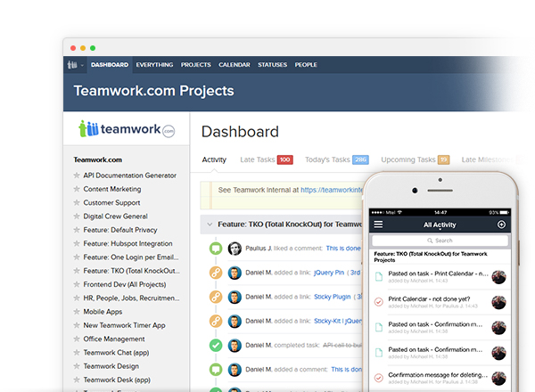Open 'Feature: TKO (Total KnockOut...' in sidebar

click(132, 271)
